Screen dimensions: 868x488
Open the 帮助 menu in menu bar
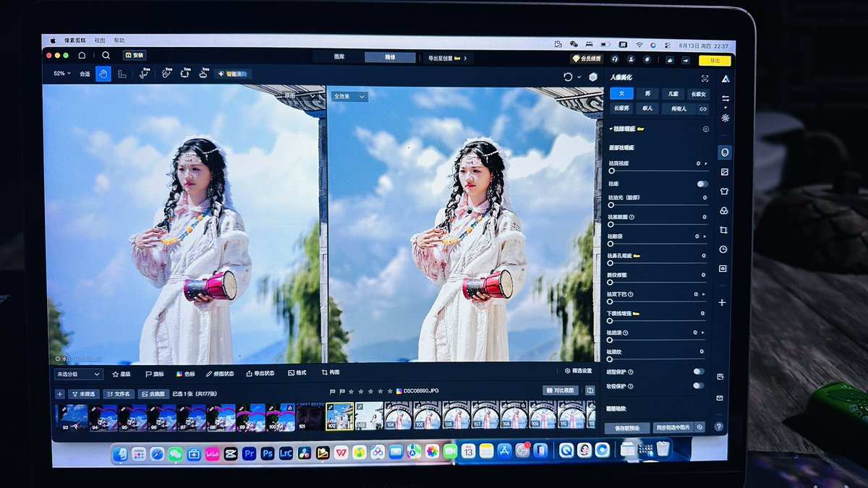coord(119,40)
